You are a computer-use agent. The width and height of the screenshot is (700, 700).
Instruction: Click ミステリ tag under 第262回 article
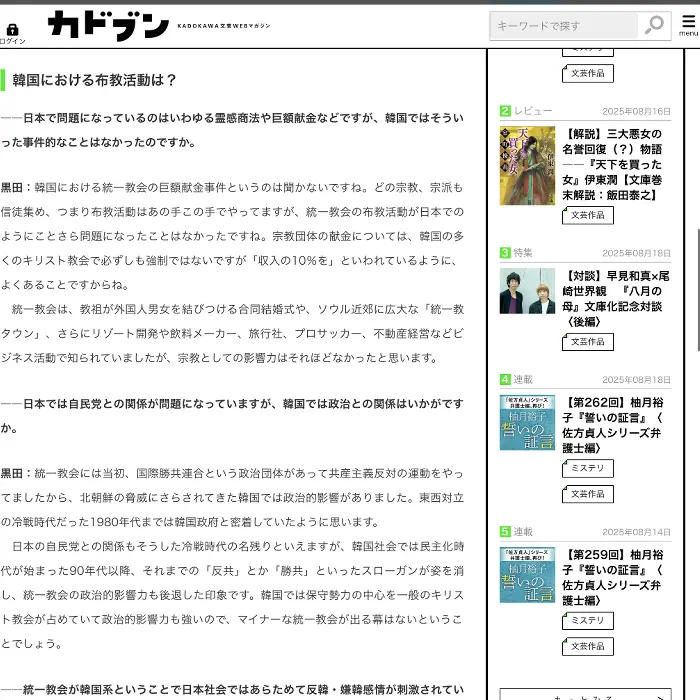588,468
